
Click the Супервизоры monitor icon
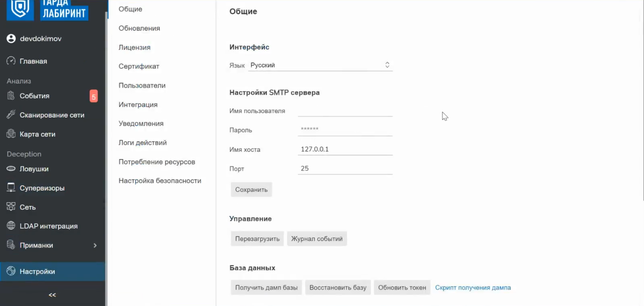tap(11, 188)
